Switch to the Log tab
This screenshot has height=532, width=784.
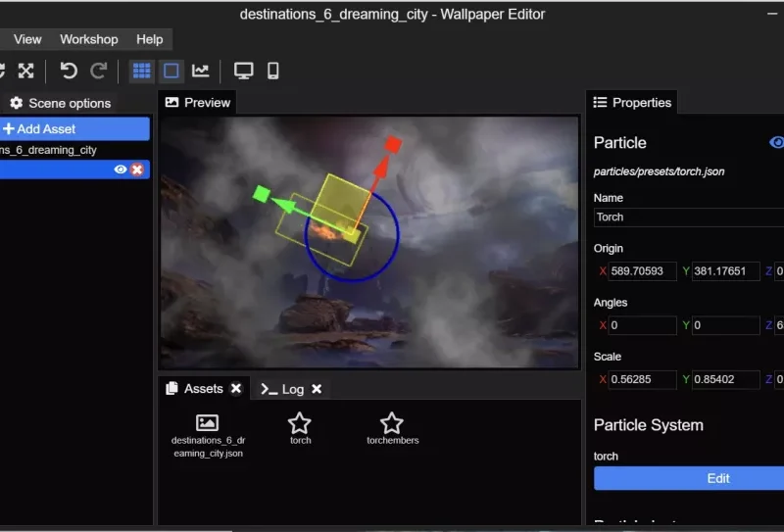[x=283, y=389]
